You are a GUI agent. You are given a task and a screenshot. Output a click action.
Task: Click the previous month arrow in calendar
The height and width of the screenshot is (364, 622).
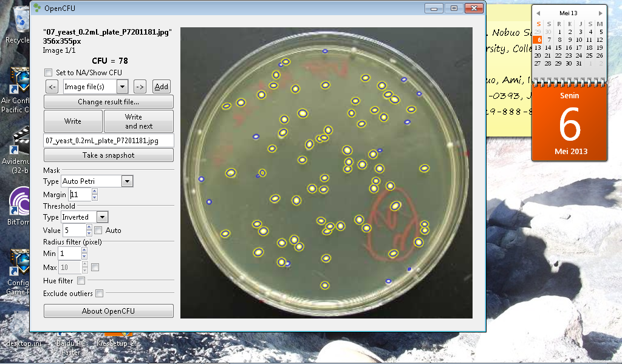click(538, 13)
